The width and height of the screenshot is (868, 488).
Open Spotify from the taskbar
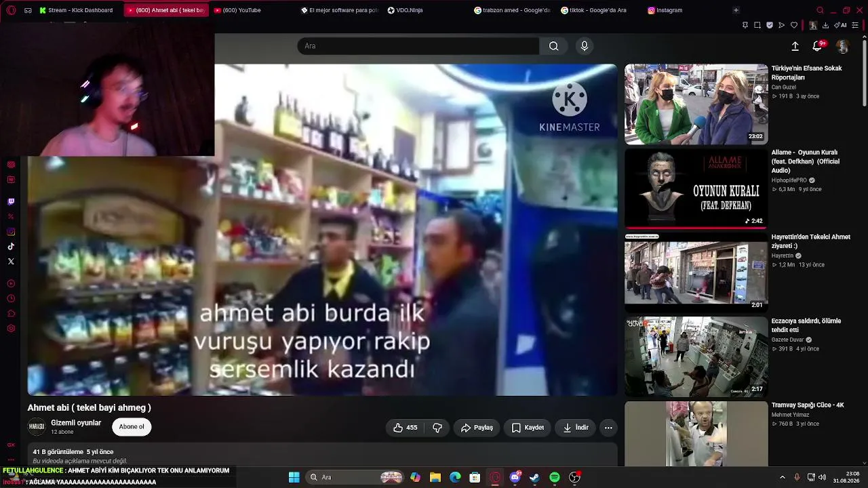(x=555, y=477)
